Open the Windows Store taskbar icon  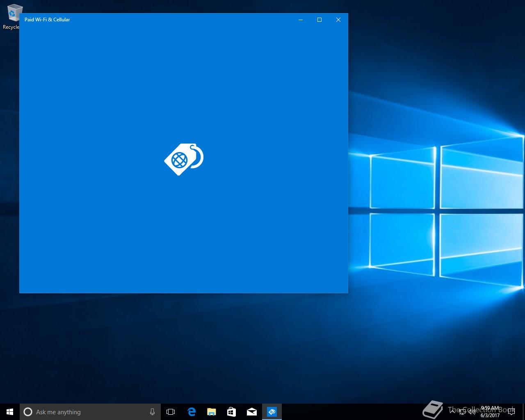[231, 412]
